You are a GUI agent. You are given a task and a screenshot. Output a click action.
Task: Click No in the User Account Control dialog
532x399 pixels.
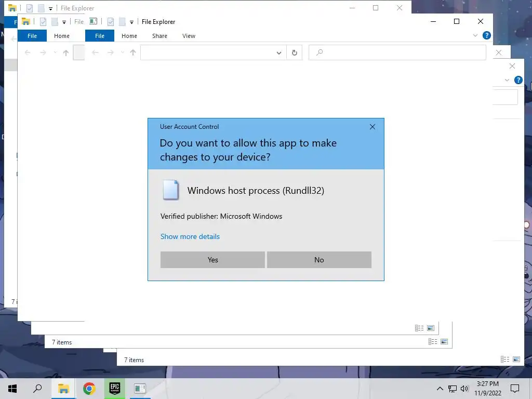[x=319, y=260]
